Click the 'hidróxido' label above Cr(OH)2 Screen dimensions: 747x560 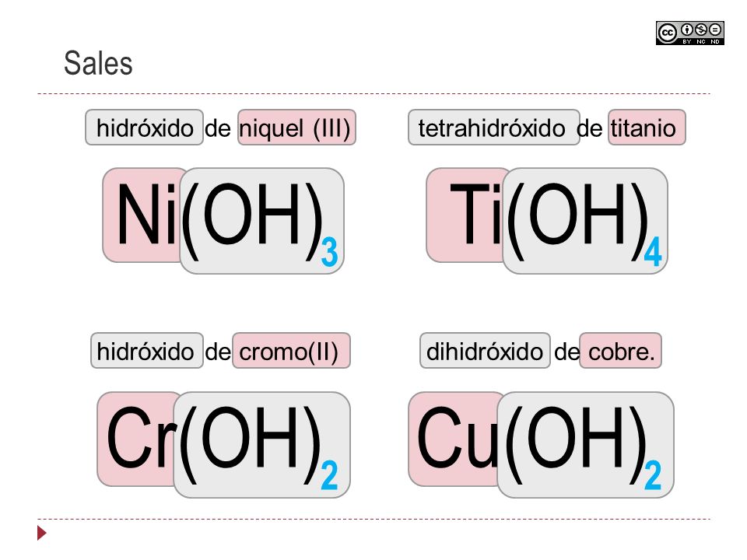147,351
